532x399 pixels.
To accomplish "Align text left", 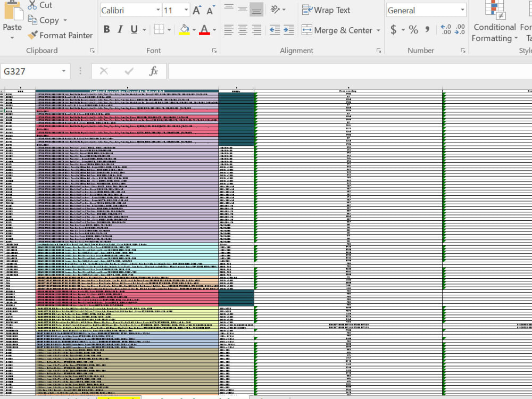I will click(x=229, y=30).
